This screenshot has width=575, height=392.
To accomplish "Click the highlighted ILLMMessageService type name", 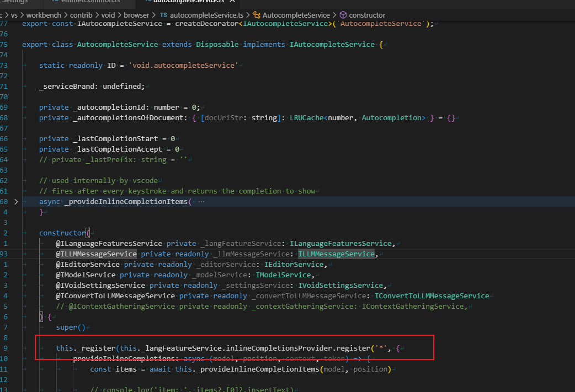I will [336, 254].
